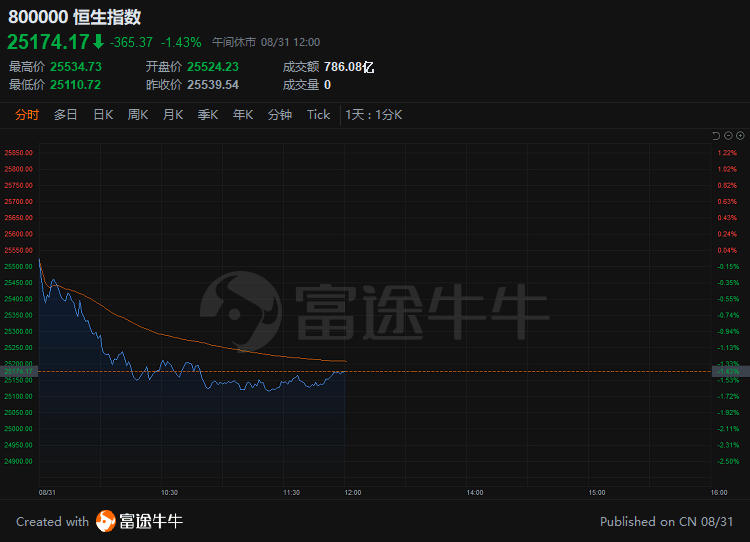Zoom in the chart with plus icon
This screenshot has height=542, width=750.
coord(740,136)
